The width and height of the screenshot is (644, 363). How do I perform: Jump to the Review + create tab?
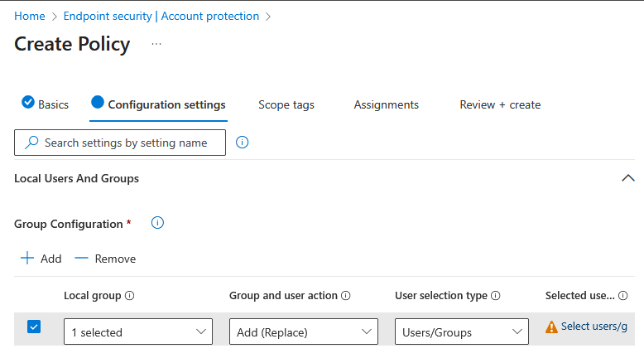pyautogui.click(x=500, y=104)
